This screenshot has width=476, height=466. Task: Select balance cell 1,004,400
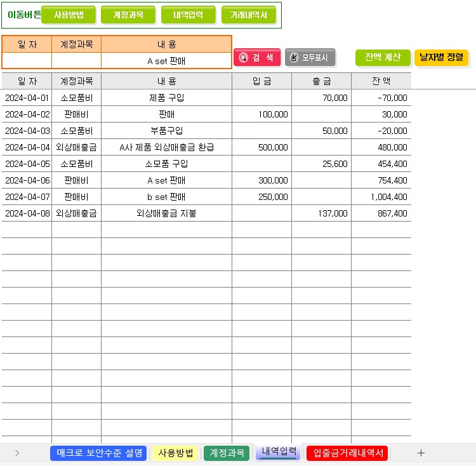pos(381,197)
